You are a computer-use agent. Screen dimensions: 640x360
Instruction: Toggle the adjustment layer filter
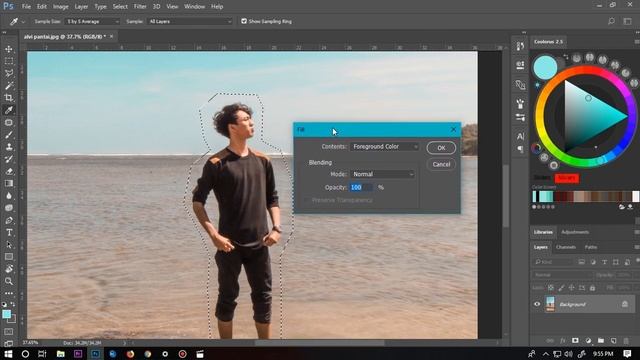(x=593, y=262)
